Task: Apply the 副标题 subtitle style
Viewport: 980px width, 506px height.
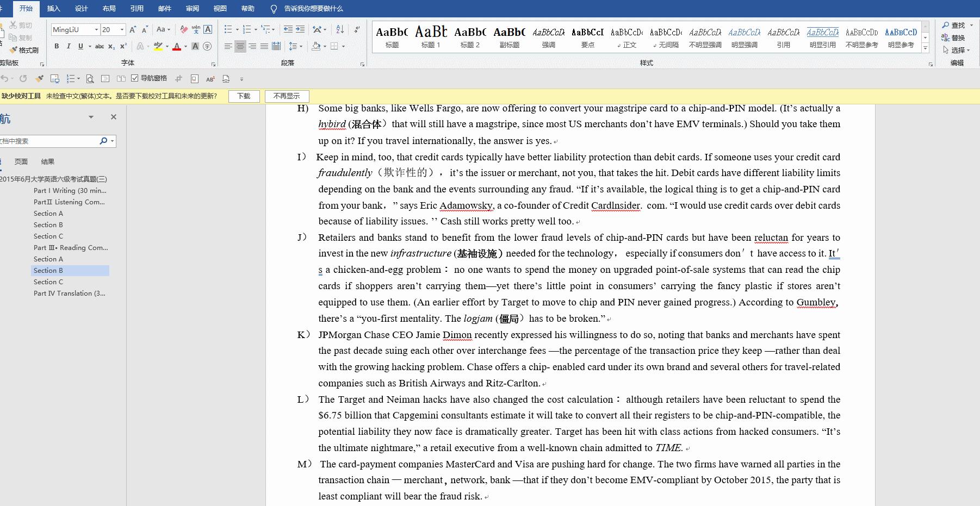Action: tap(509, 37)
